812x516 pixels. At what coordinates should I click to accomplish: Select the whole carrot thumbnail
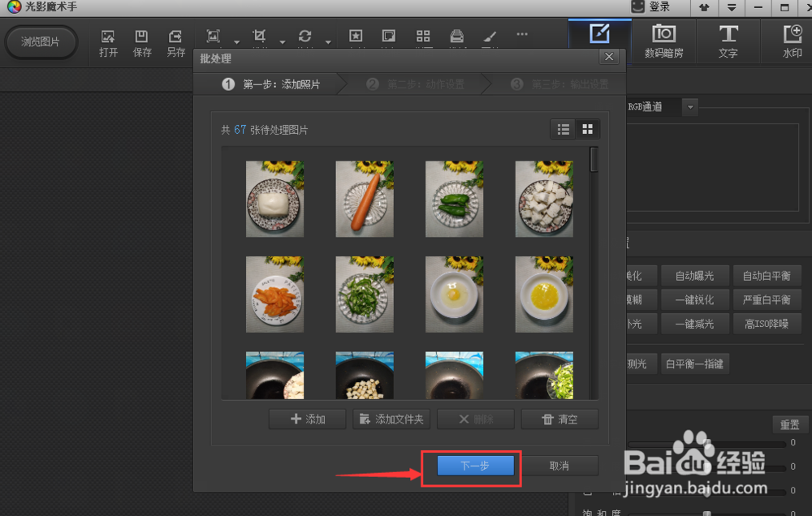click(x=365, y=199)
